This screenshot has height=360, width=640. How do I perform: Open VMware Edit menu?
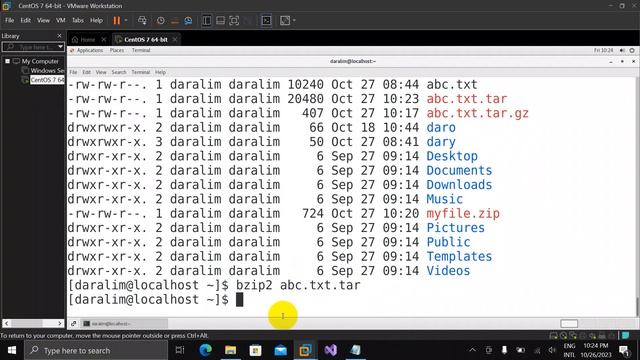25,20
